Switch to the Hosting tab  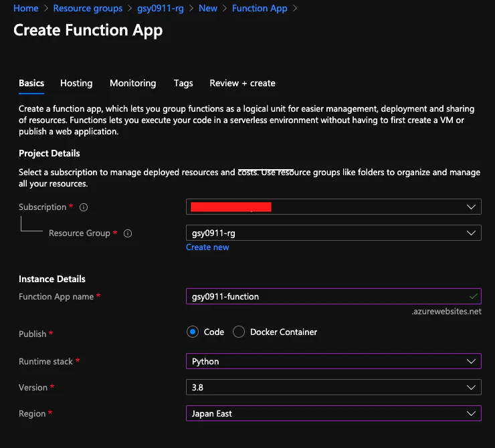76,84
